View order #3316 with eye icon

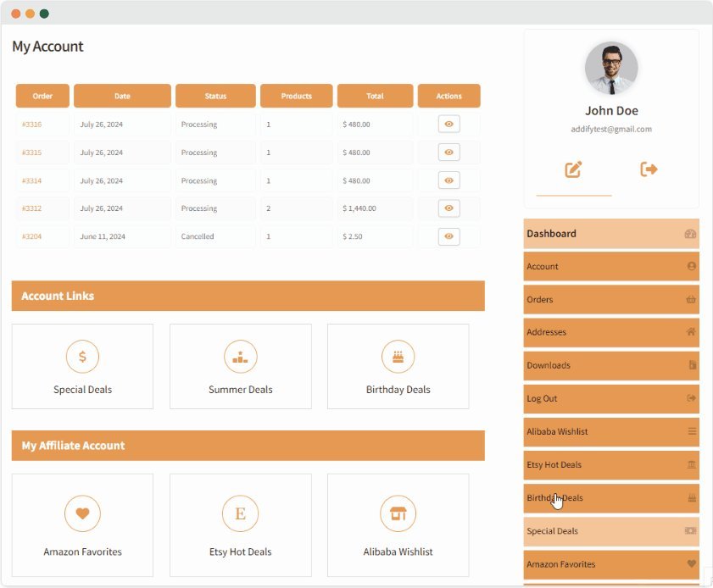tap(448, 124)
